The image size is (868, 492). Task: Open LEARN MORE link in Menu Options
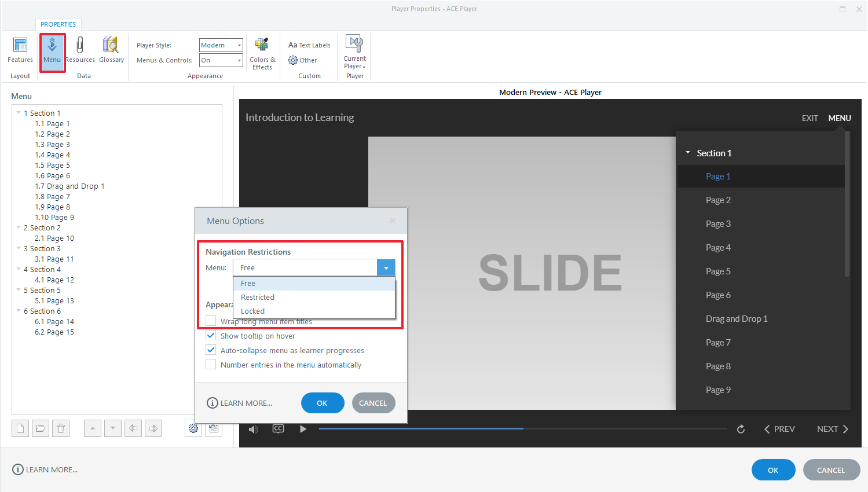(239, 403)
